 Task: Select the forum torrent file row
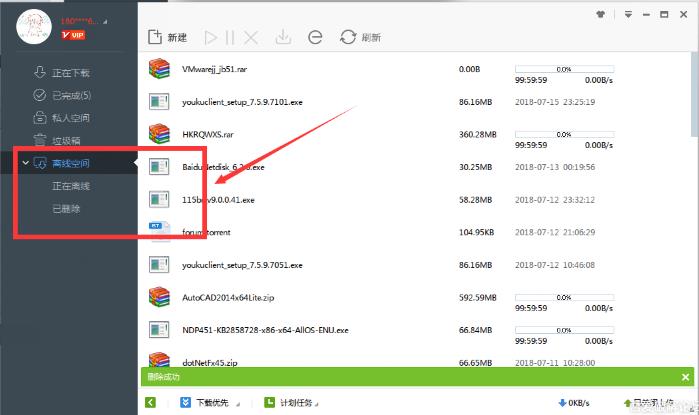[415, 232]
